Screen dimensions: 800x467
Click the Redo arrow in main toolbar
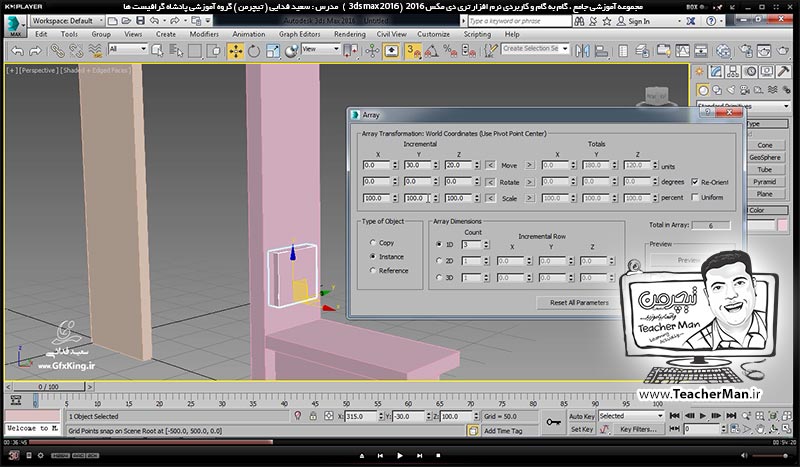(35, 51)
